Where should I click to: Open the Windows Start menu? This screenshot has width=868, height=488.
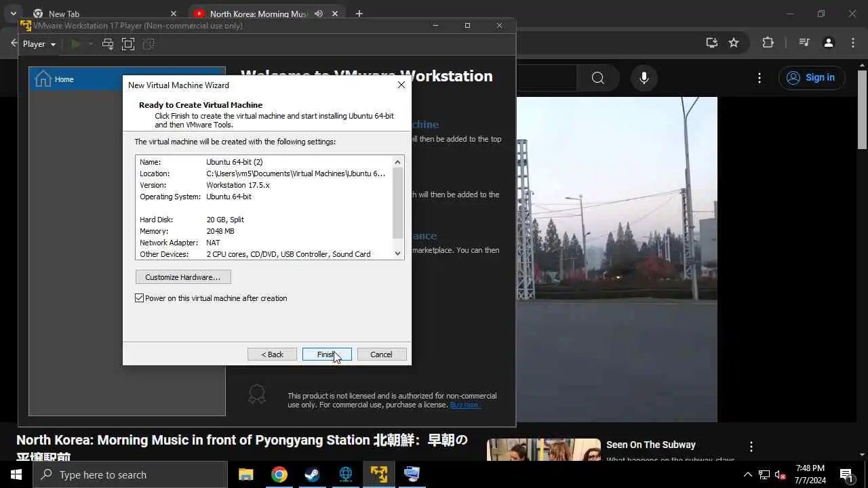click(16, 474)
